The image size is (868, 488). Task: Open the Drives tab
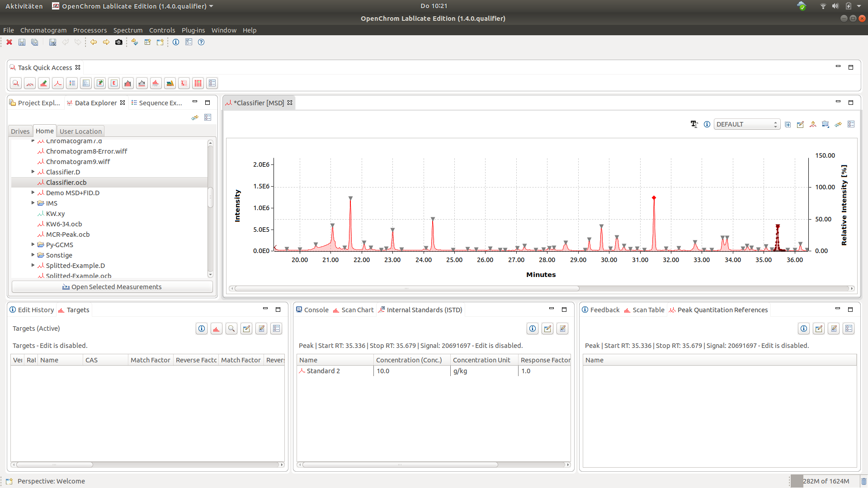tap(20, 131)
